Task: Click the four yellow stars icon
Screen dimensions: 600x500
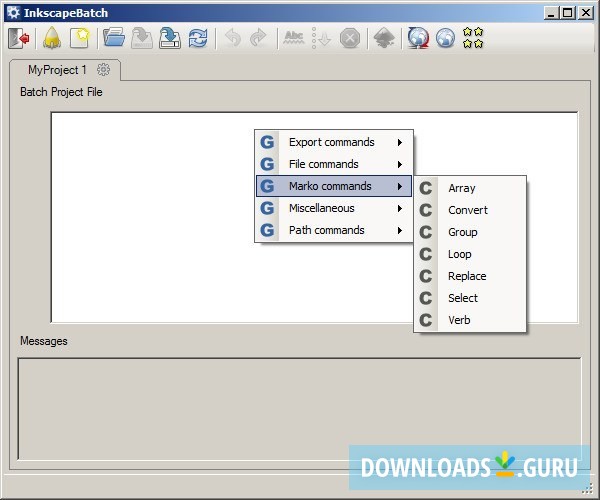Action: pos(473,37)
